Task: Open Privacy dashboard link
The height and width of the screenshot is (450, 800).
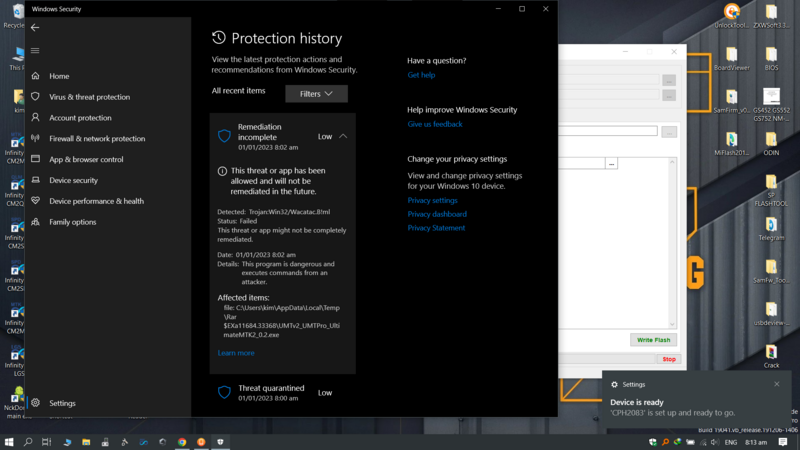Action: 437,214
